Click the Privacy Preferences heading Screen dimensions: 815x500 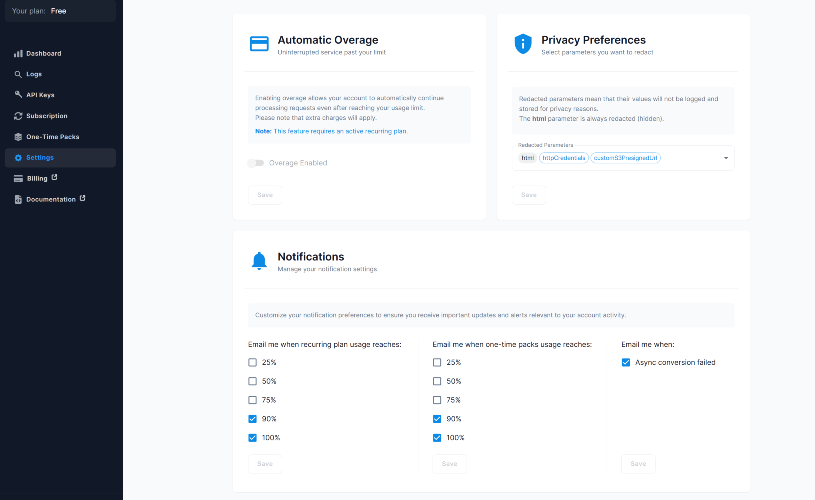pos(593,40)
